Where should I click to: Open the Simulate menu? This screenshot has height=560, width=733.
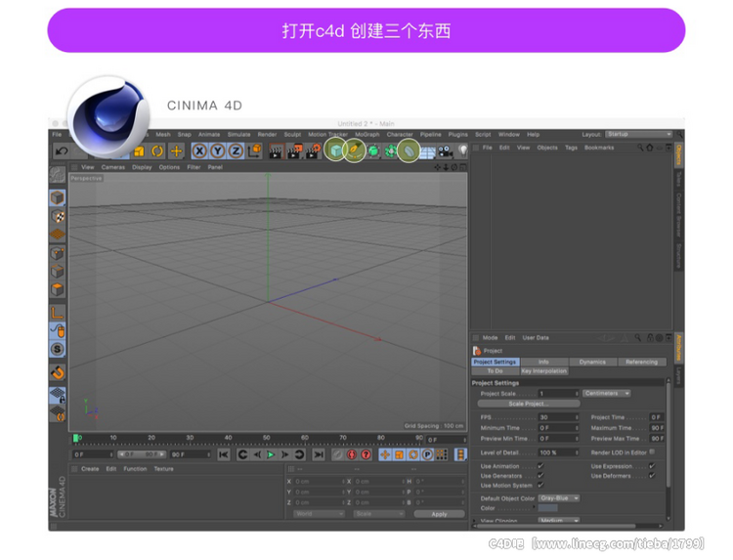pyautogui.click(x=238, y=135)
